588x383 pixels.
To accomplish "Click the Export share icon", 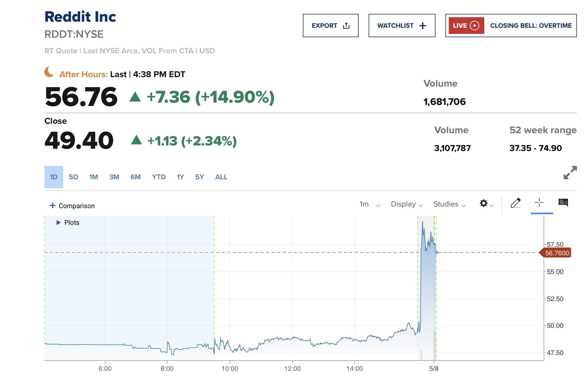I will click(346, 26).
